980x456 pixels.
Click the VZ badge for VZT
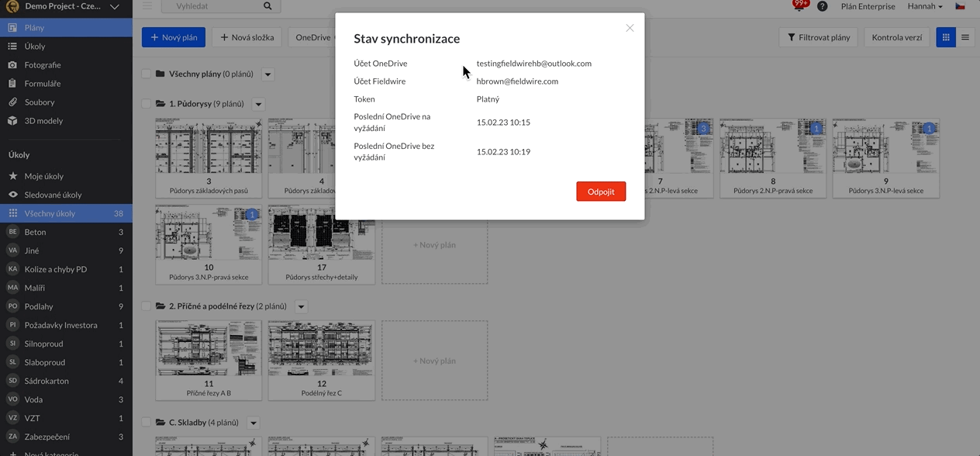12,418
